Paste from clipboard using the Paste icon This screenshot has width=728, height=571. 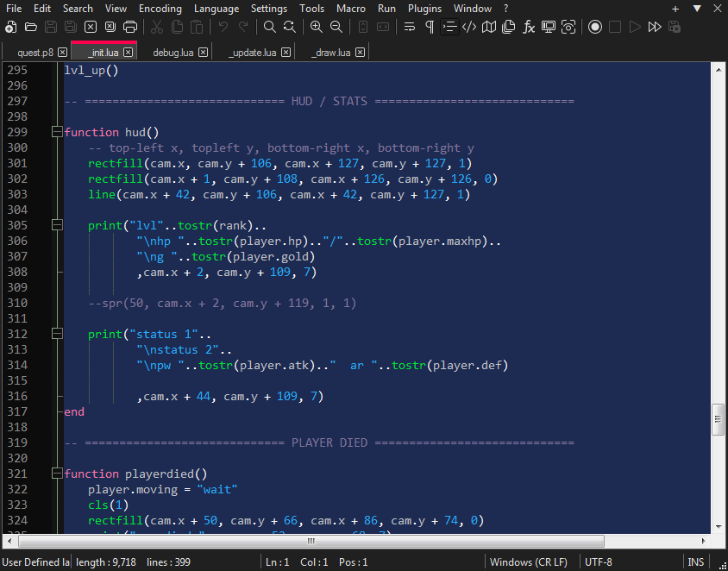coord(197,27)
